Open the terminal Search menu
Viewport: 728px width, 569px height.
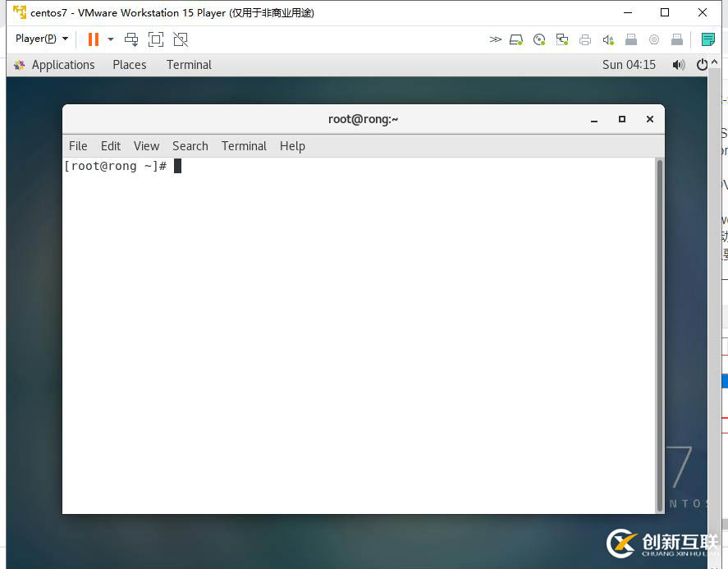coord(190,146)
